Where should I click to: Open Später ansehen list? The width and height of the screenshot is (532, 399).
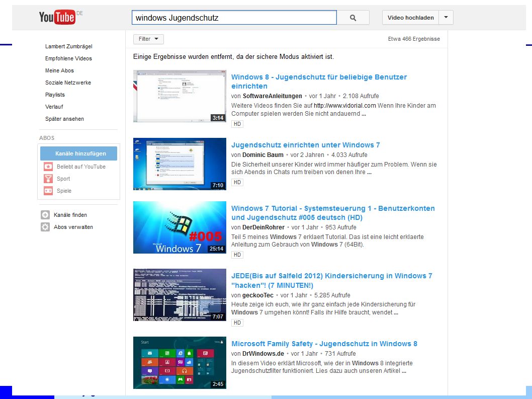click(x=64, y=119)
